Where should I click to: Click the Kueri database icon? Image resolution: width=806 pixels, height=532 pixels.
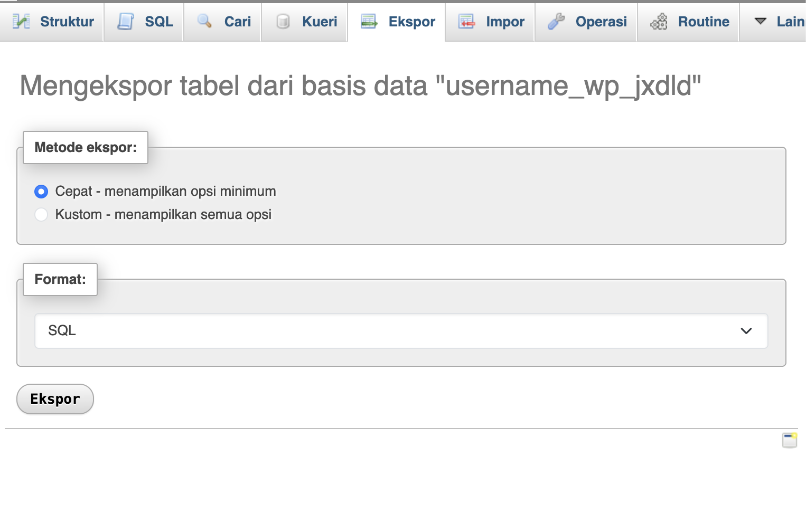pyautogui.click(x=283, y=22)
